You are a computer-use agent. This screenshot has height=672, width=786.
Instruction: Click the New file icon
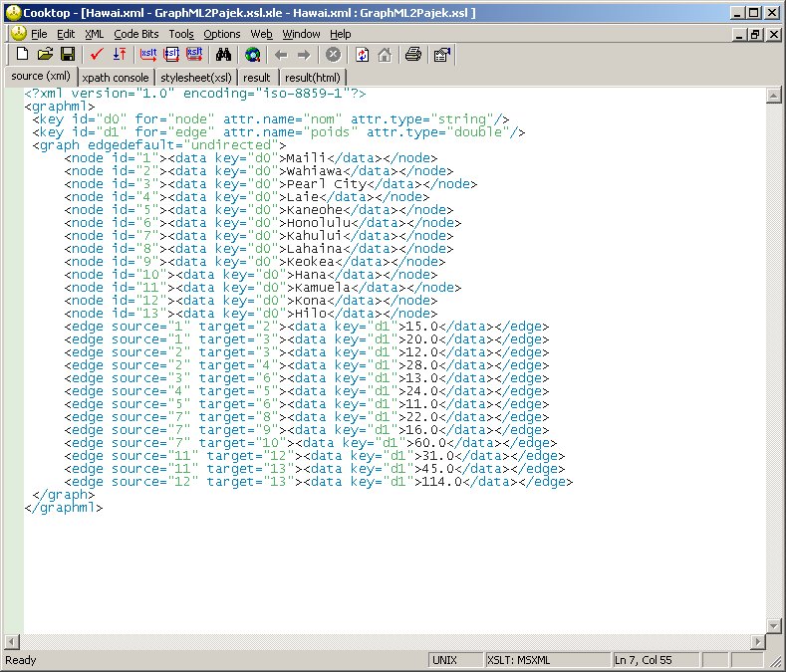[x=24, y=55]
